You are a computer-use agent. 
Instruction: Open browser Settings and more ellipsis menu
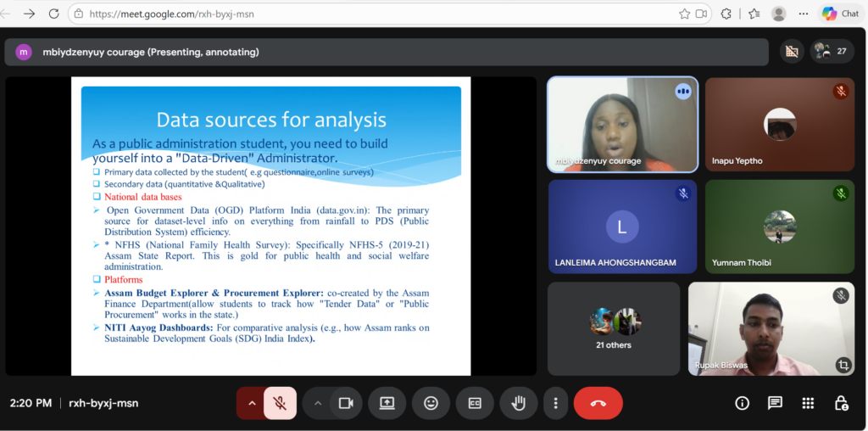click(804, 14)
